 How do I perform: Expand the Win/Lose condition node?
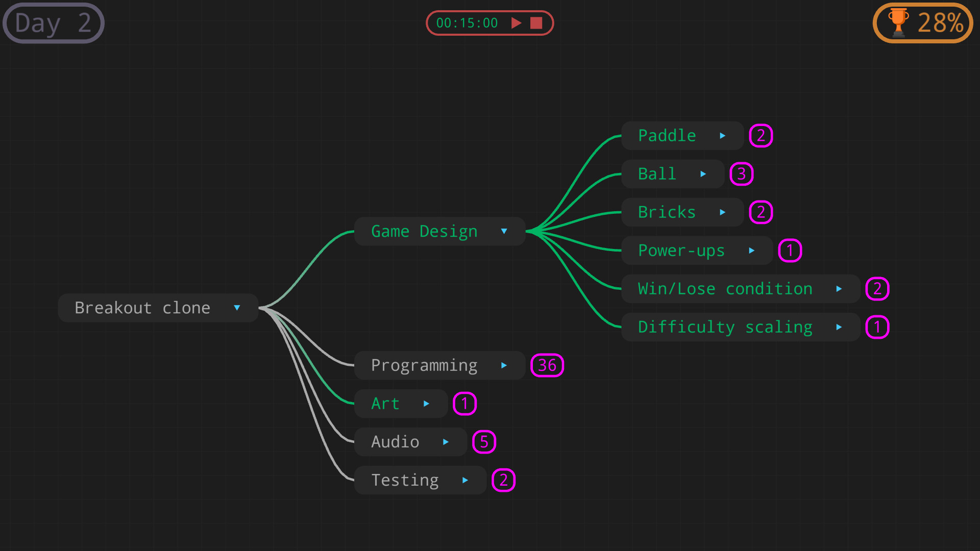[840, 289]
